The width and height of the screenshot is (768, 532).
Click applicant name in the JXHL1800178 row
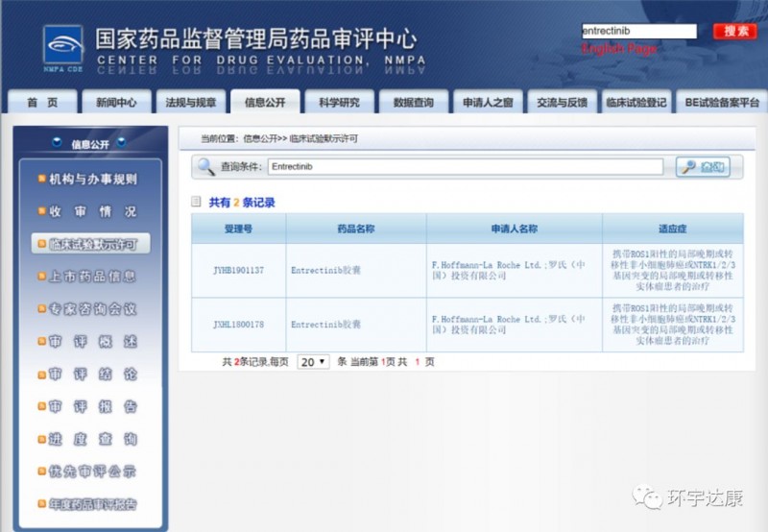pyautogui.click(x=509, y=325)
